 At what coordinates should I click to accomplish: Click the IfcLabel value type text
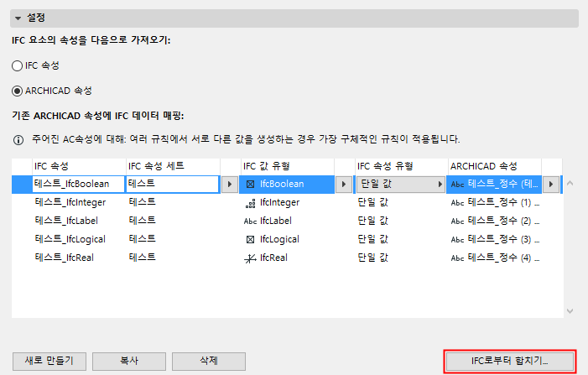(x=276, y=221)
